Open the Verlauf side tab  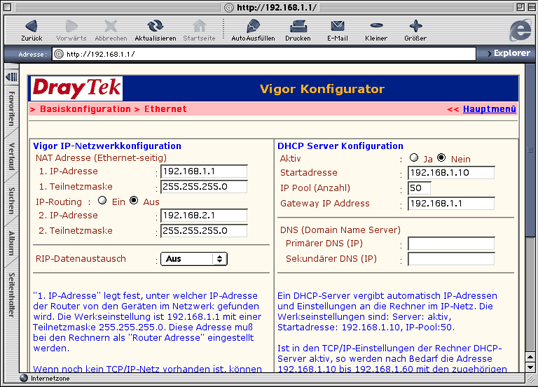click(11, 156)
